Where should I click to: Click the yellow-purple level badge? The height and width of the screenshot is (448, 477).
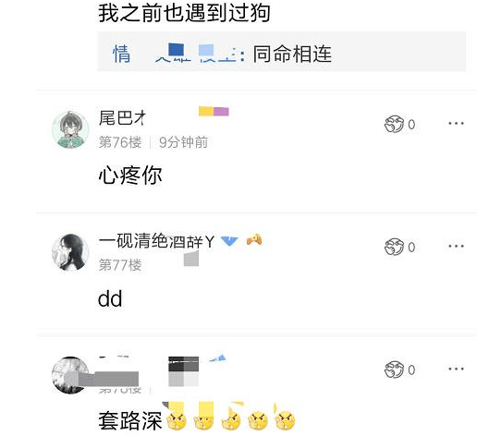[x=214, y=111]
